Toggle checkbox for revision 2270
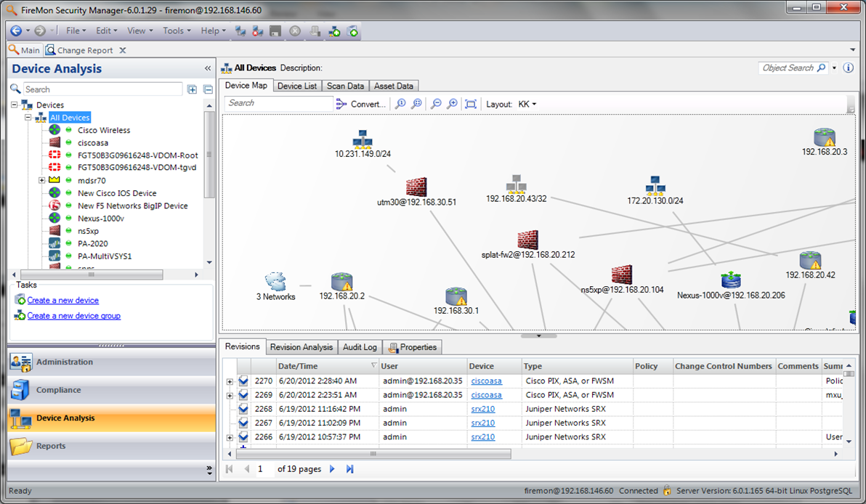The image size is (866, 504). click(243, 381)
